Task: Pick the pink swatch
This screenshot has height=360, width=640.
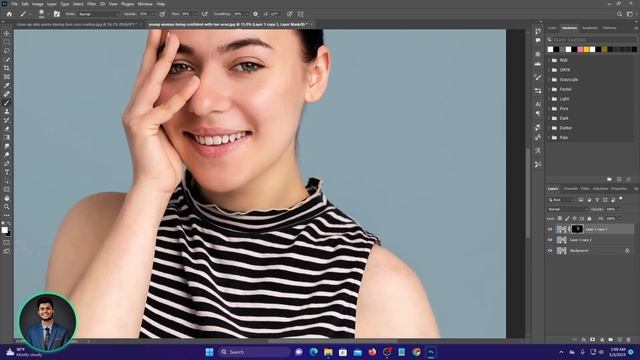Action: [x=580, y=49]
